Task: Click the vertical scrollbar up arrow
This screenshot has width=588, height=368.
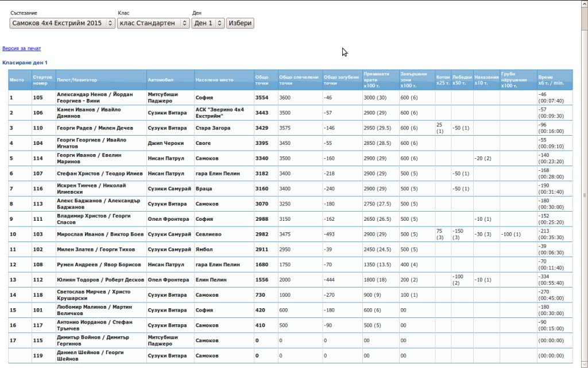Action: pos(584,3)
